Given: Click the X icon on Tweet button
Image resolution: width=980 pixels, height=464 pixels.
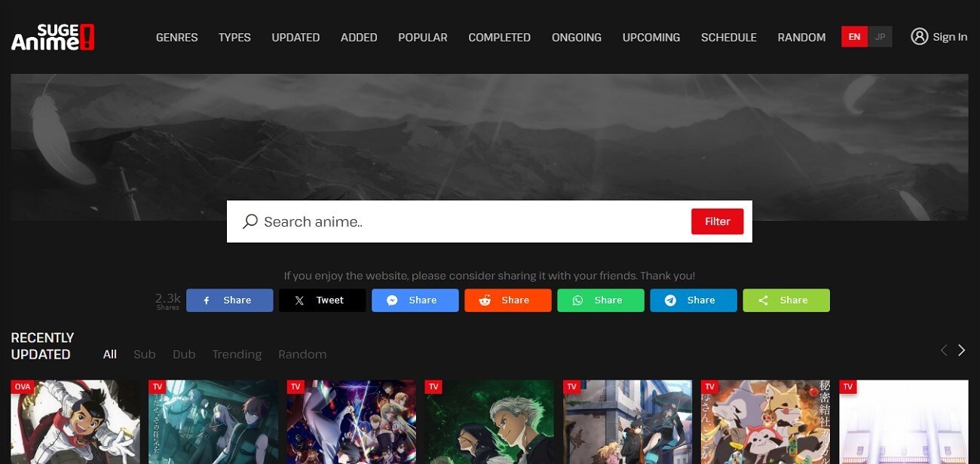Looking at the screenshot, I should coord(299,300).
